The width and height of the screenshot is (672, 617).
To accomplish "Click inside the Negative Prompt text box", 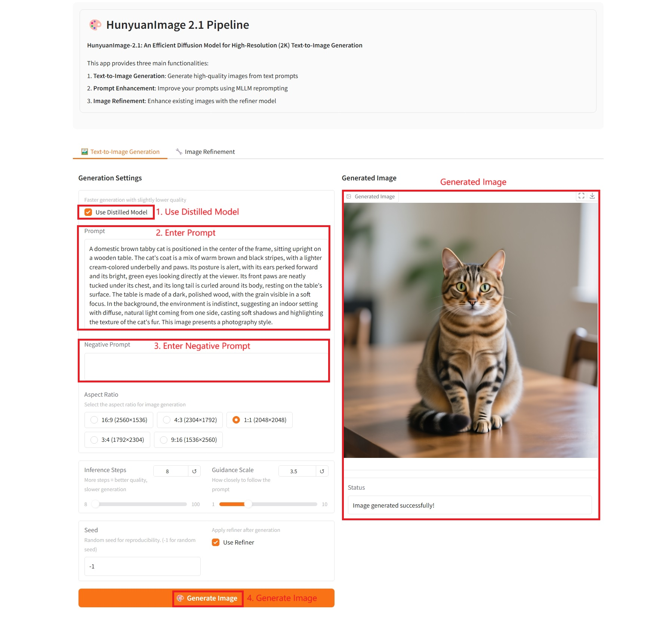I will coord(206,366).
